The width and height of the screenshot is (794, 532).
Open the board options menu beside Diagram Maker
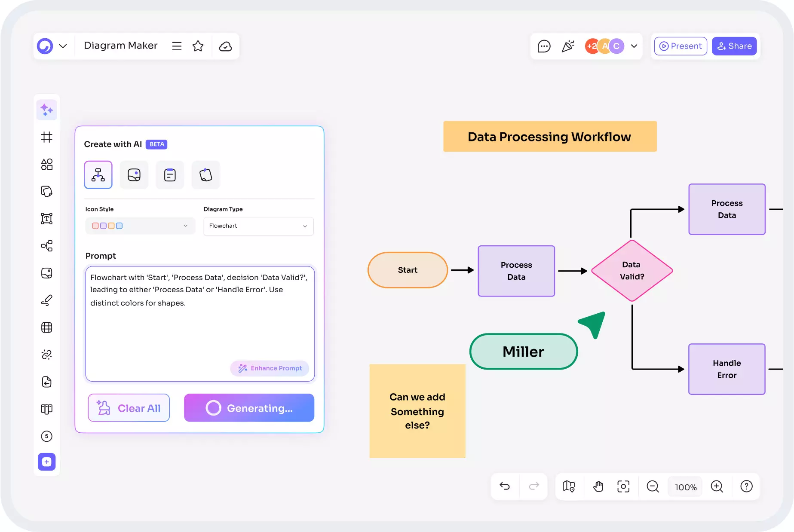pyautogui.click(x=177, y=46)
